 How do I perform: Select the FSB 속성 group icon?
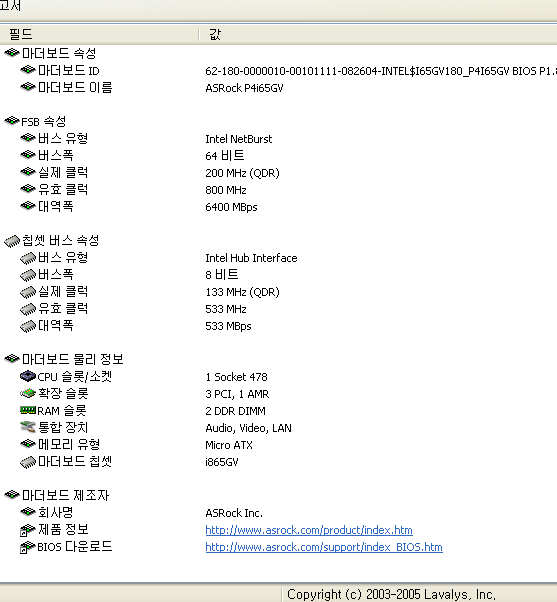point(12,121)
